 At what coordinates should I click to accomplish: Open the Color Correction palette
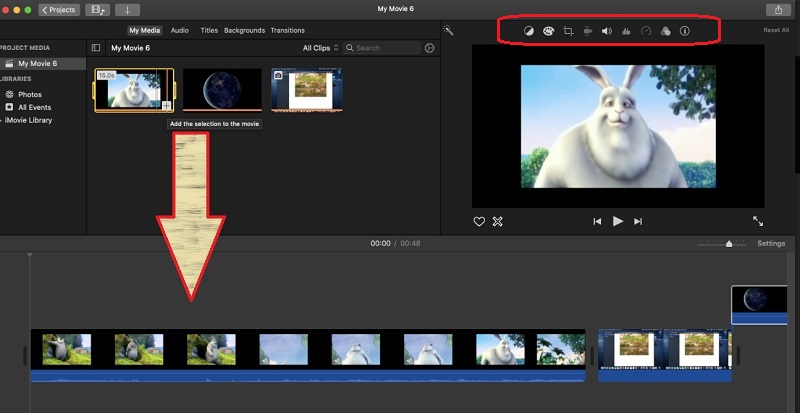(548, 31)
